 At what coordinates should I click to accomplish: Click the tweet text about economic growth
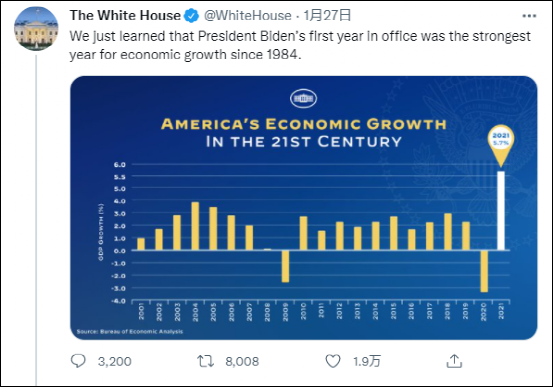(300, 45)
